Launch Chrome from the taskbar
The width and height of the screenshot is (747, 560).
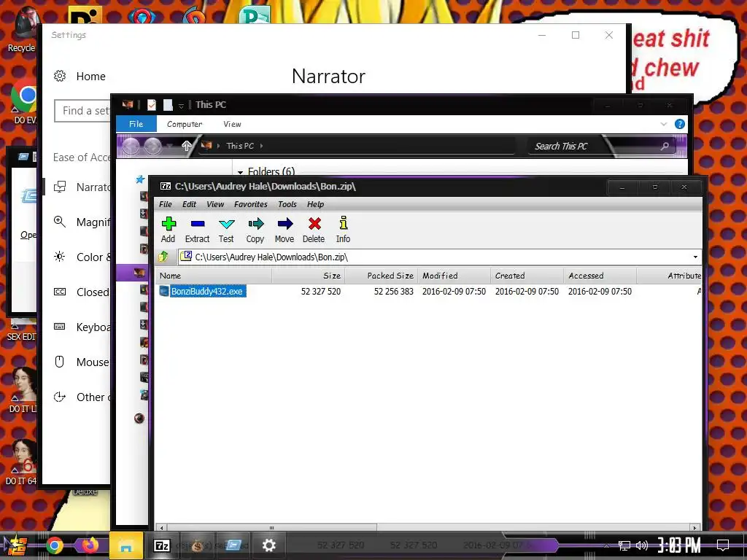pos(54,545)
